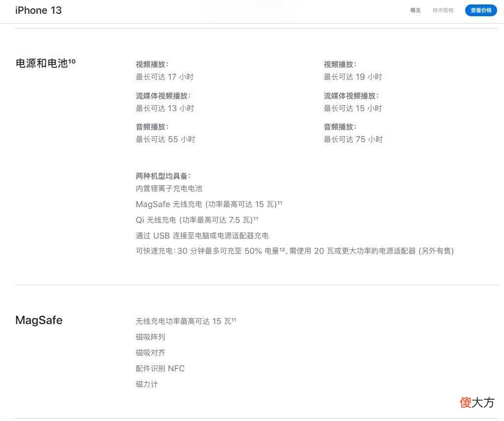Click text 内置锂离子充电电池
The image size is (504, 421).
coord(169,188)
